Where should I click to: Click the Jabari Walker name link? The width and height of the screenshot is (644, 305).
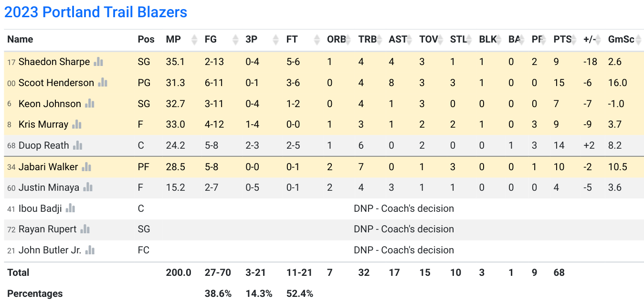pos(48,167)
